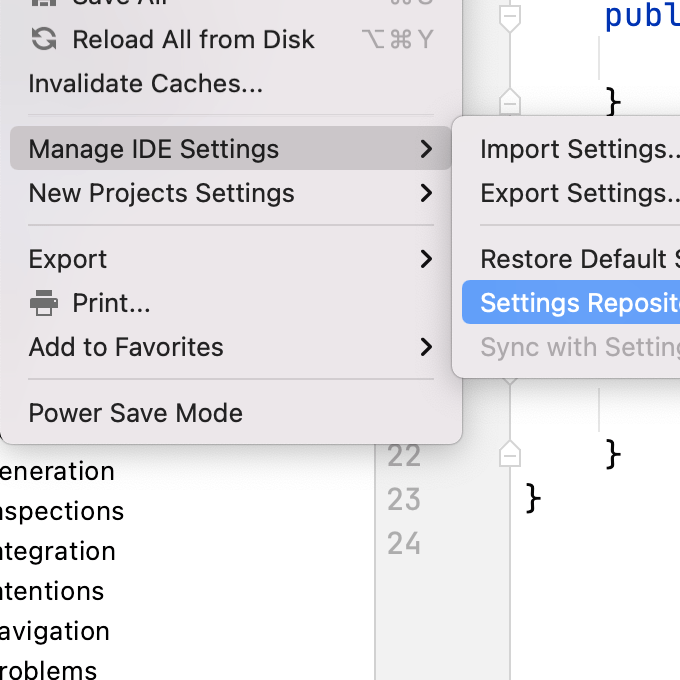The width and height of the screenshot is (680, 680).
Task: Expand the New Projects Settings submenu arrow
Action: [427, 193]
